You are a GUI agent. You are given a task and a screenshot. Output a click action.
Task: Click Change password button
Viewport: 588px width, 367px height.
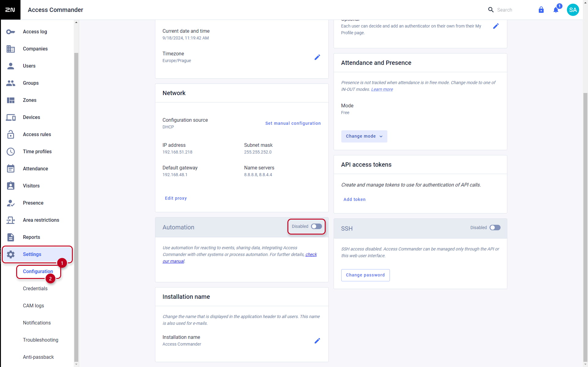(365, 275)
